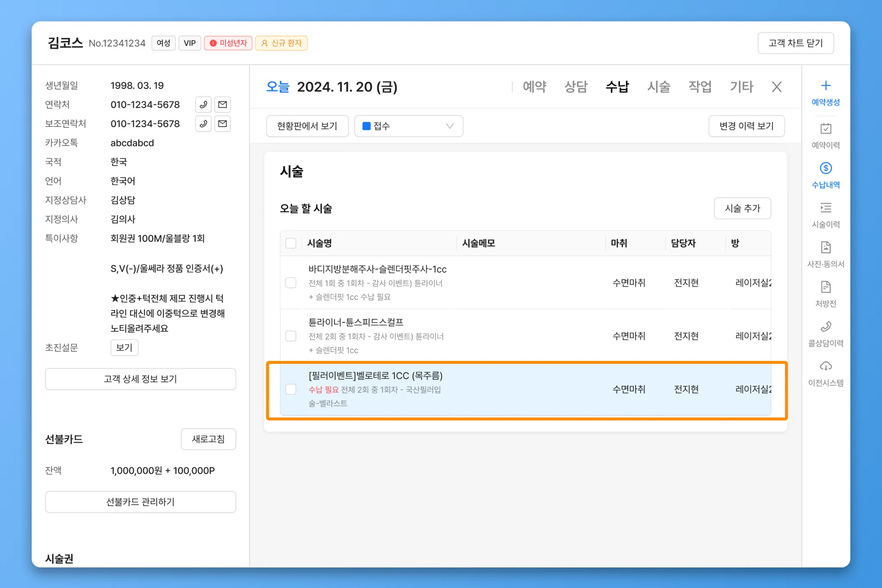Click patient number No.12341234
This screenshot has width=882, height=588.
tap(117, 43)
